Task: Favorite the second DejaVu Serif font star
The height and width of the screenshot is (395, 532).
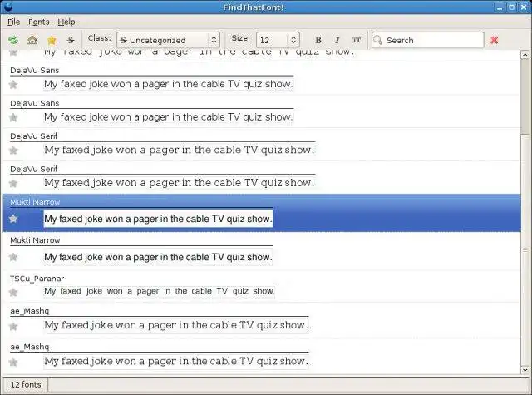Action: [13, 183]
